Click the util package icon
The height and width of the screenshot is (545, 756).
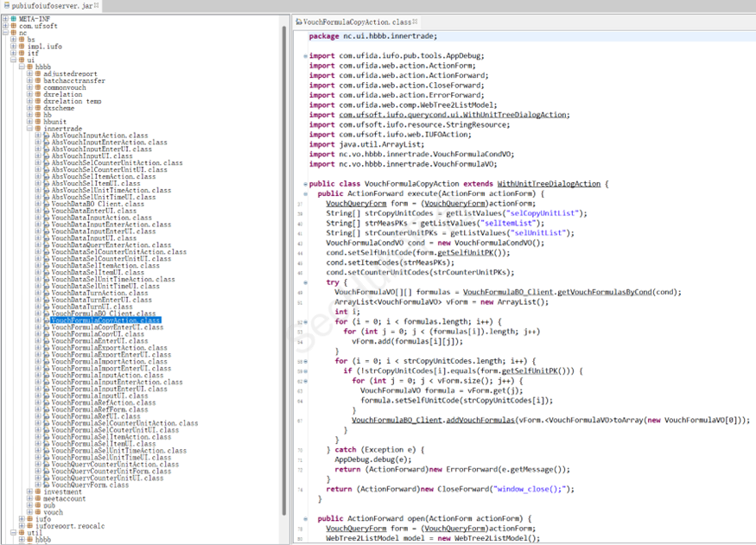pyautogui.click(x=22, y=532)
